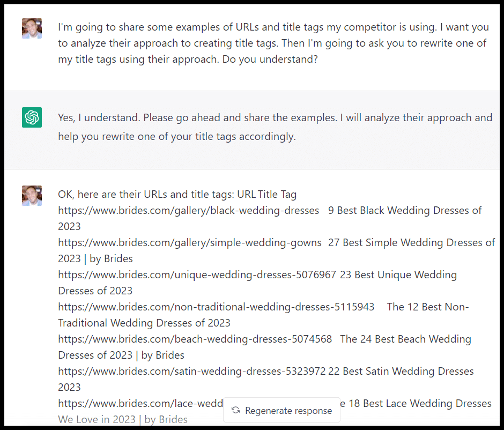Click ChatGPT's "Yes, I understand" reply text
Image resolution: width=504 pixels, height=430 pixels.
275,127
